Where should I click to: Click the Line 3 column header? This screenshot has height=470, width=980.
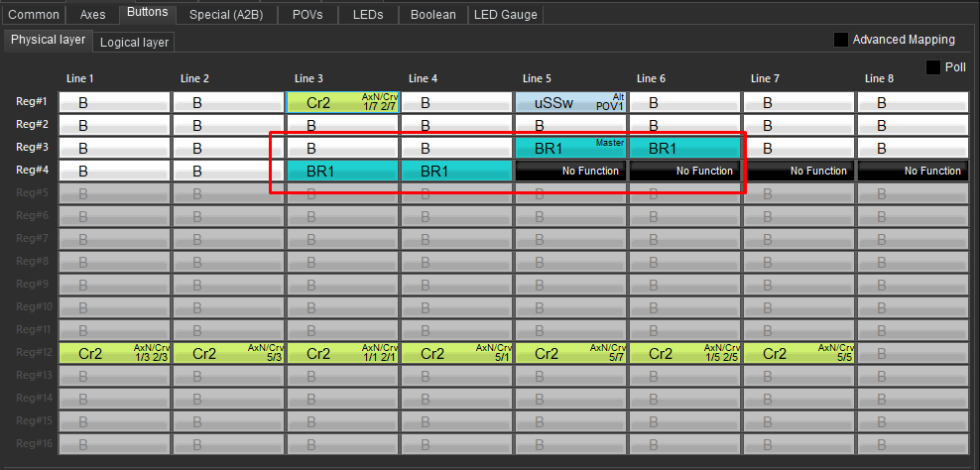[308, 78]
